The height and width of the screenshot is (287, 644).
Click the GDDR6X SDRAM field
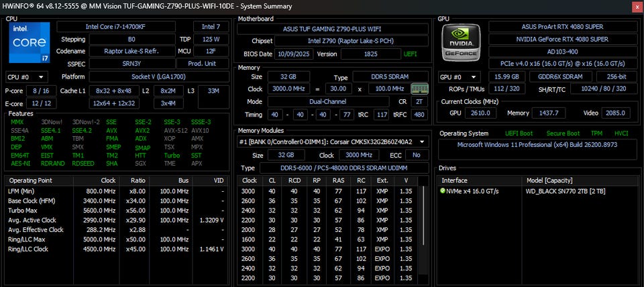pyautogui.click(x=561, y=77)
